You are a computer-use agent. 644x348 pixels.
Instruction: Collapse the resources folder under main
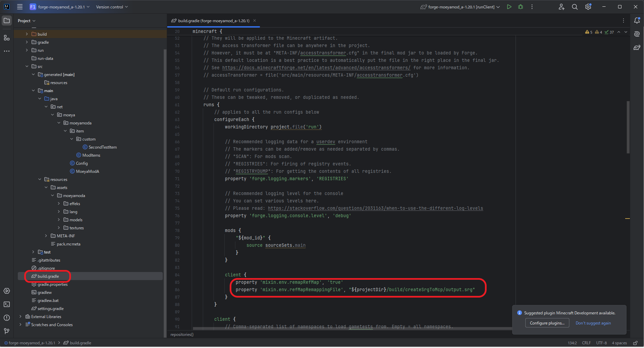click(x=40, y=180)
